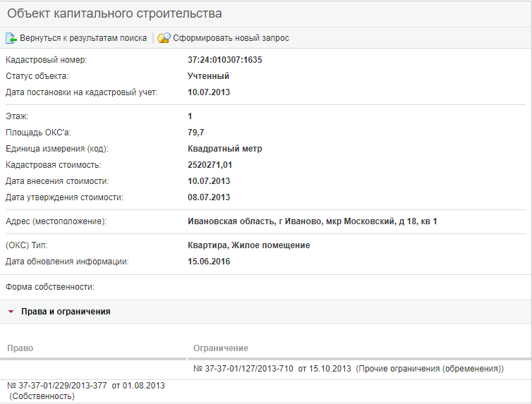The height and width of the screenshot is (404, 532).
Task: Click the 'Права и ограничения' section header
Action: tap(66, 311)
